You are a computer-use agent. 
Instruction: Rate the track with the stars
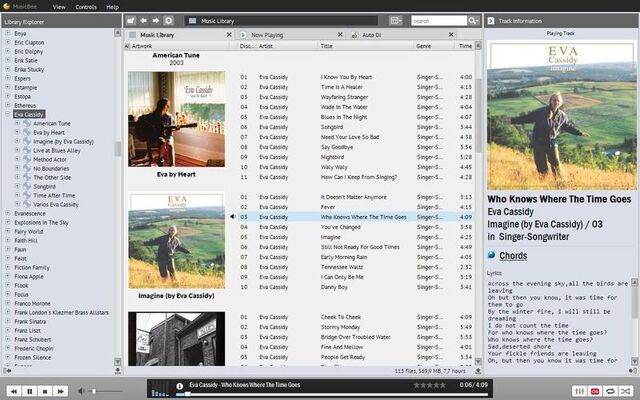pos(429,385)
